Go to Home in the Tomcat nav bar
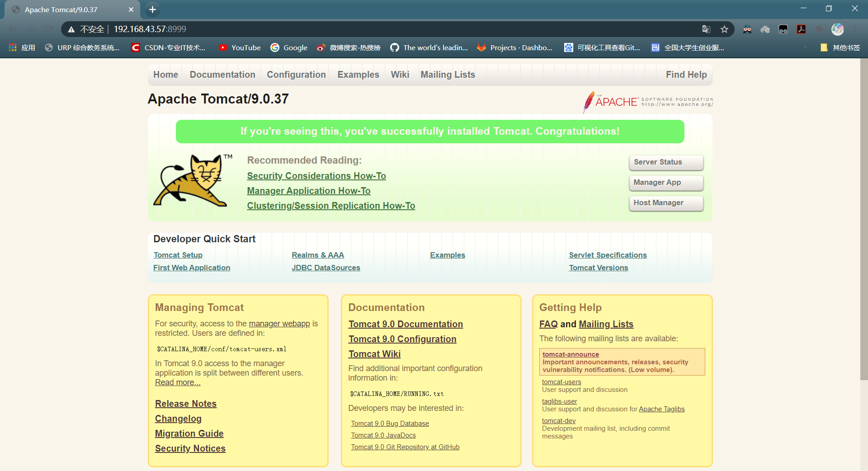Screen dimensions: 868x471 (165, 75)
